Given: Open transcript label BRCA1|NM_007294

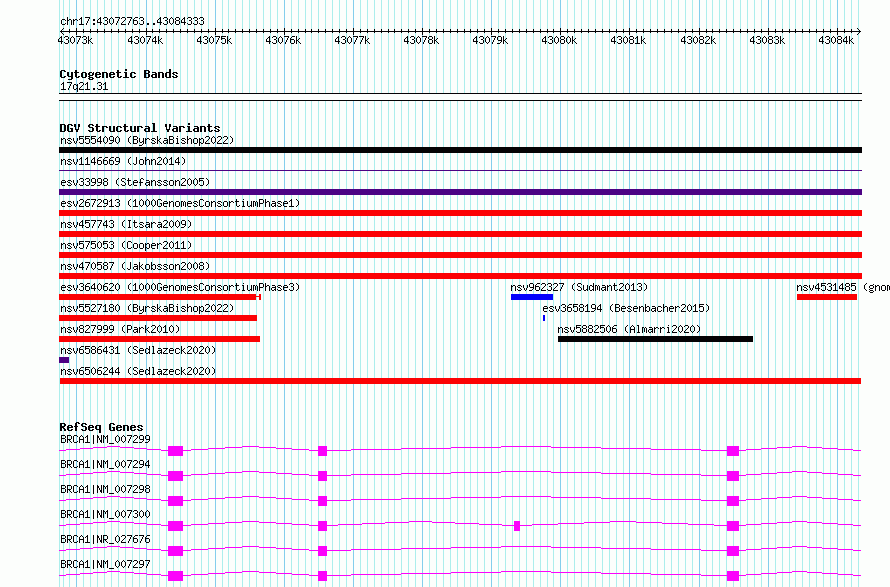Looking at the screenshot, I should tap(106, 464).
